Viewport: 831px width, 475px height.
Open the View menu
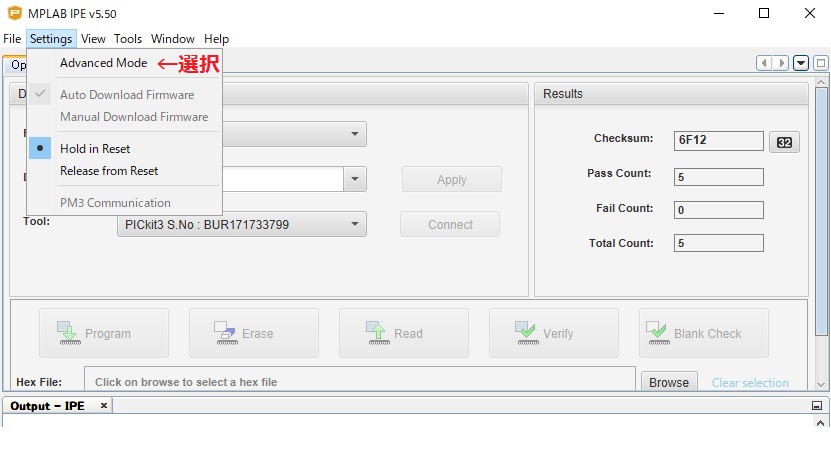tap(93, 39)
